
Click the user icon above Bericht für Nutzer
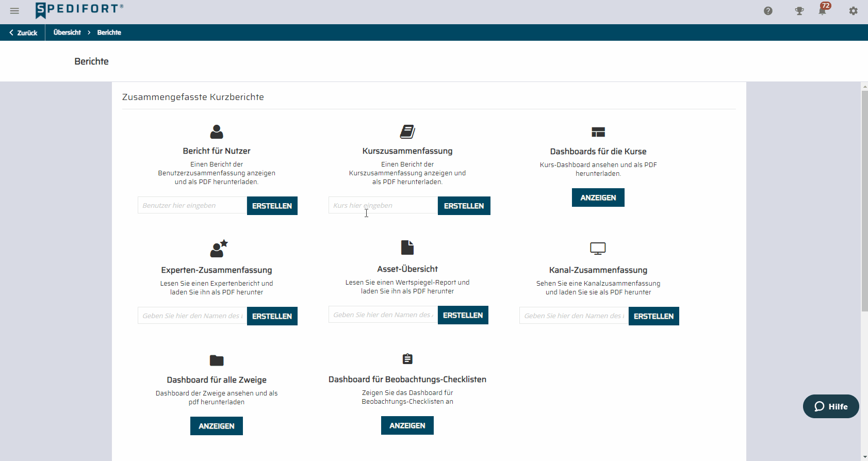(217, 132)
